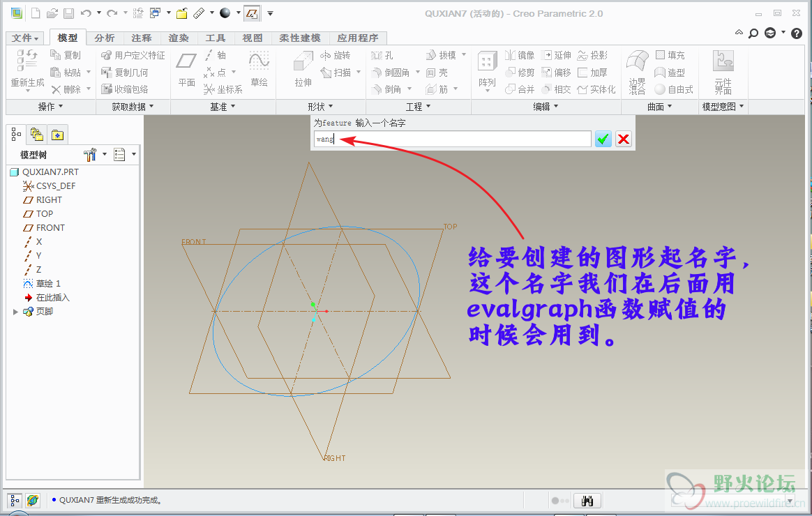Viewport: 812px width, 516px height.
Task: Select the 镜像 (Mirror) tool
Action: pyautogui.click(x=520, y=55)
